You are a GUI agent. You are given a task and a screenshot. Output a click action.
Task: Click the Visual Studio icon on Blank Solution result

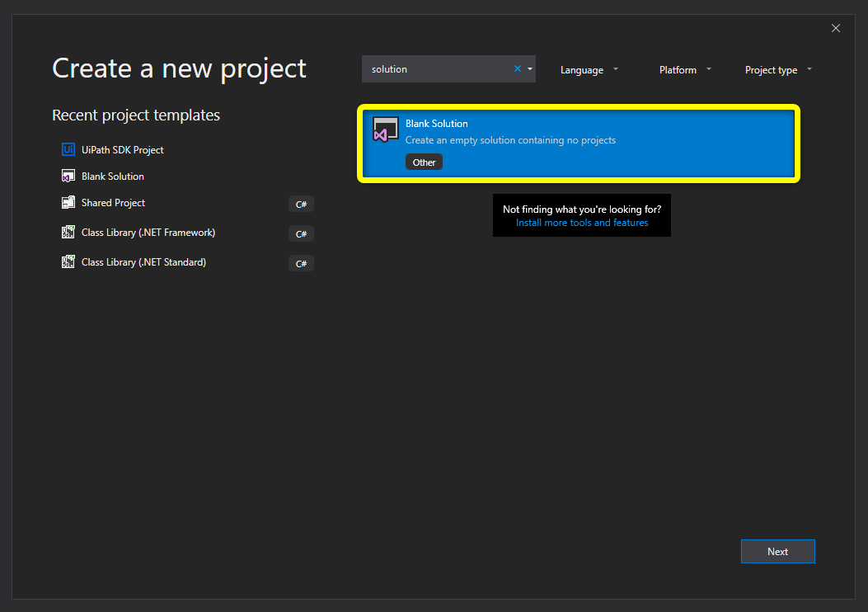pyautogui.click(x=385, y=129)
